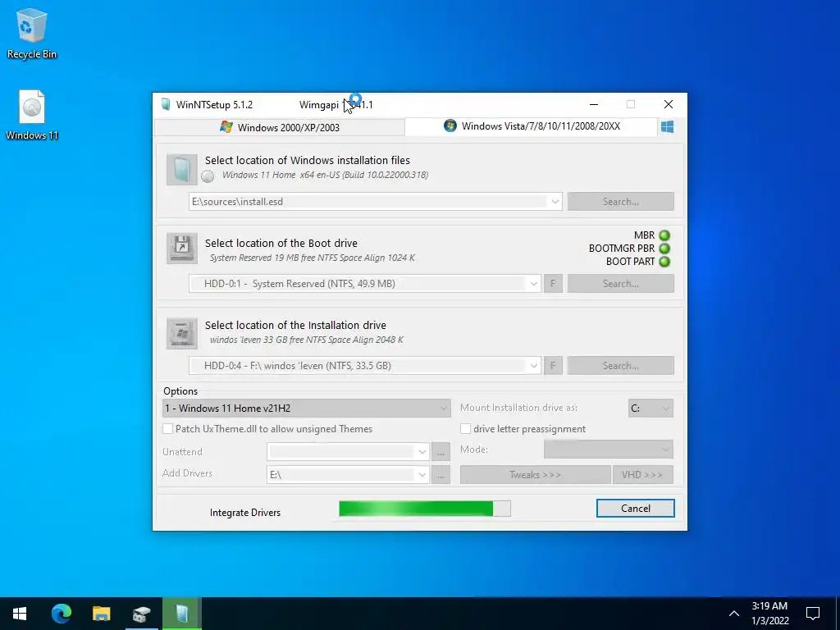
Task: Open the Tweaks >>> panel
Action: (535, 475)
